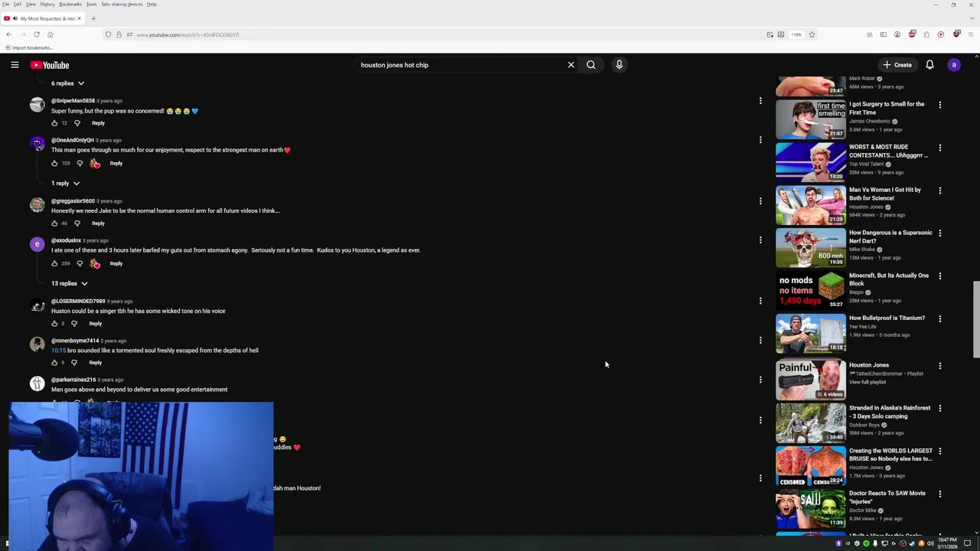Screen dimensions: 980x551
Task: Expand 13 replies under @exodusinx
Action: 70,284
